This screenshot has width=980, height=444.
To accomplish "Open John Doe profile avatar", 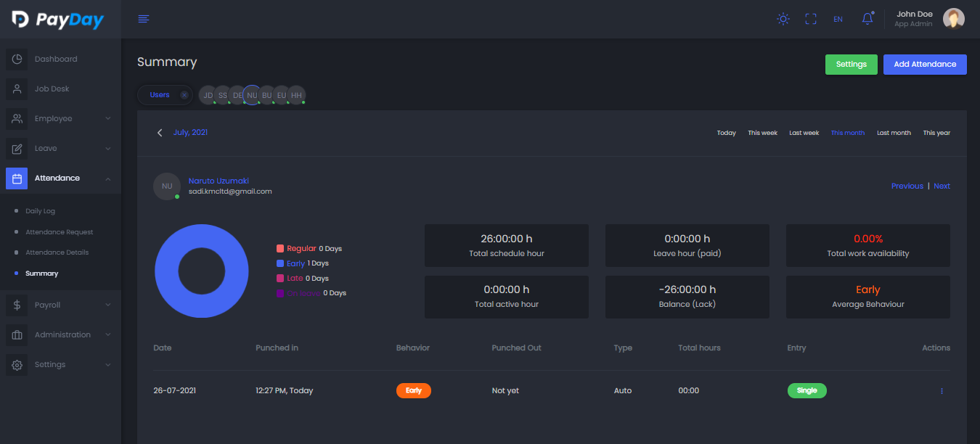I will click(x=953, y=19).
